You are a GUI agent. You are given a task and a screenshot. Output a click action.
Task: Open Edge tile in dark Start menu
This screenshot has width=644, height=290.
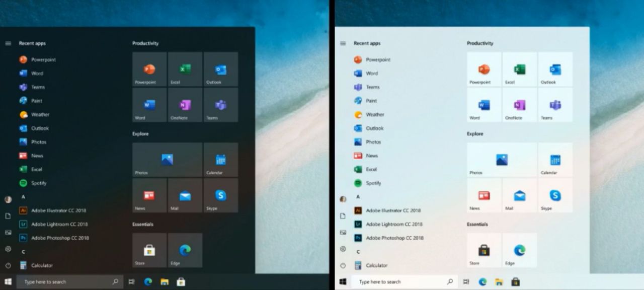coord(185,250)
